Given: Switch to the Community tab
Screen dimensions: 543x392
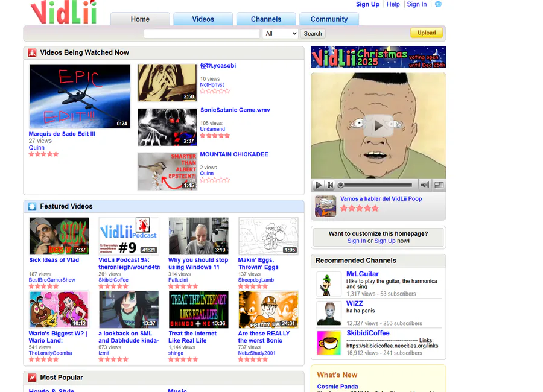Looking at the screenshot, I should click(x=329, y=19).
